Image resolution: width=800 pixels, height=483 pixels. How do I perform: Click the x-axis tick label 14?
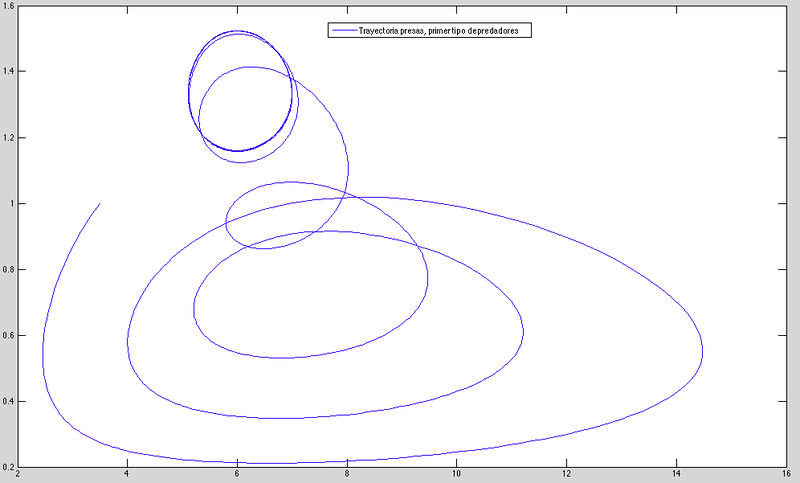[677, 475]
